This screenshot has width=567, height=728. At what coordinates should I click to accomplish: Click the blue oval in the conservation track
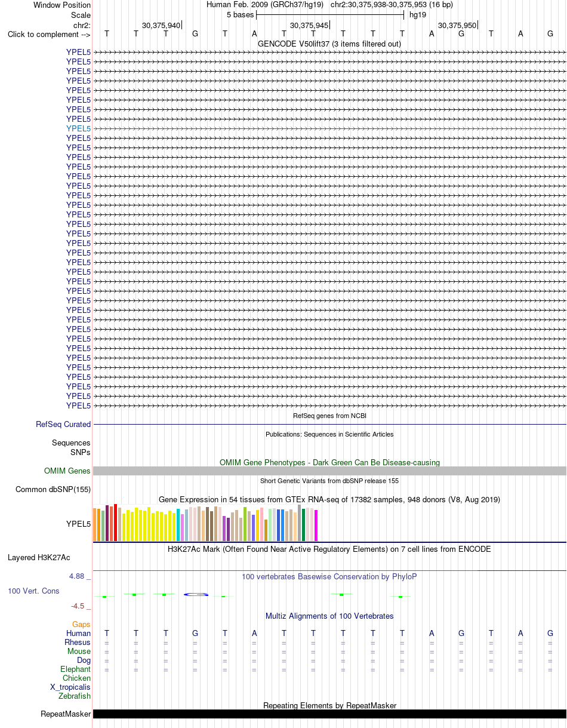click(196, 594)
